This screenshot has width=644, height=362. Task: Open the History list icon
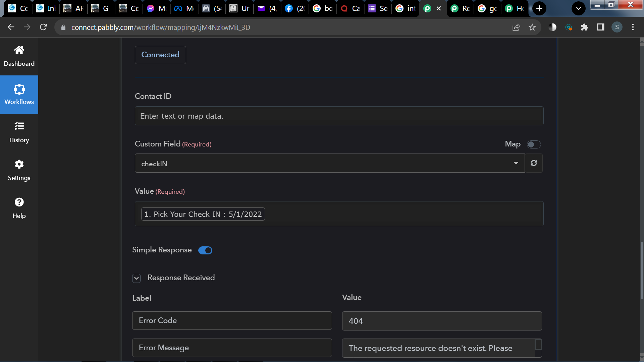19,126
